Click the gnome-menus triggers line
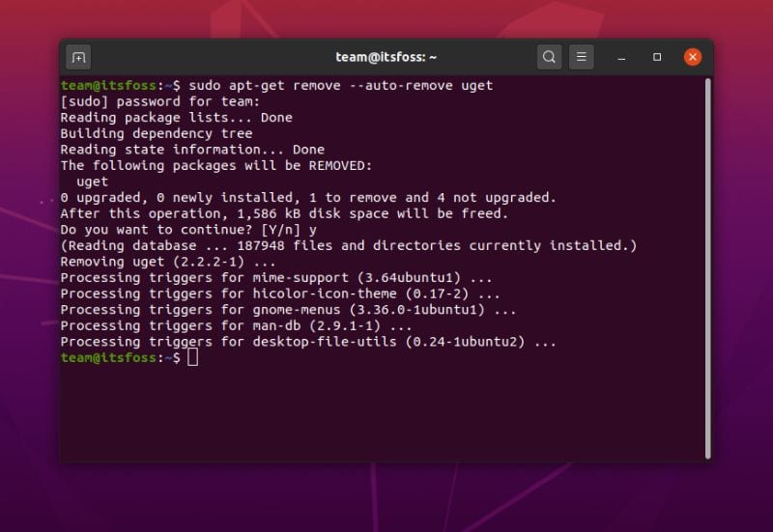The image size is (773, 532). point(288,309)
